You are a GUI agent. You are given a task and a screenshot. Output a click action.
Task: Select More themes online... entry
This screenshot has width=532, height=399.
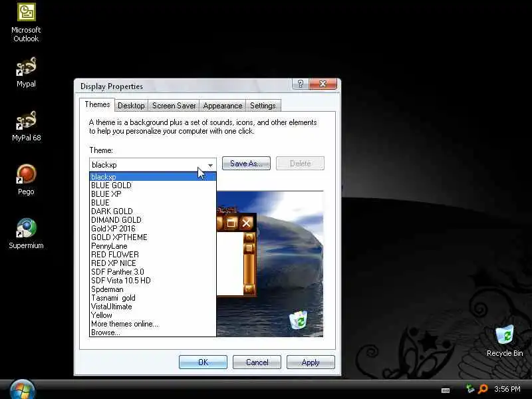tap(153, 324)
